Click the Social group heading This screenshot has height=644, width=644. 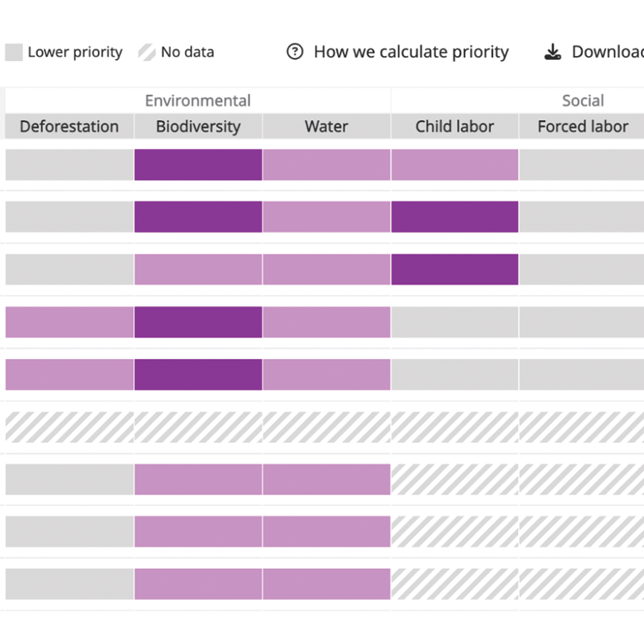[x=583, y=101]
